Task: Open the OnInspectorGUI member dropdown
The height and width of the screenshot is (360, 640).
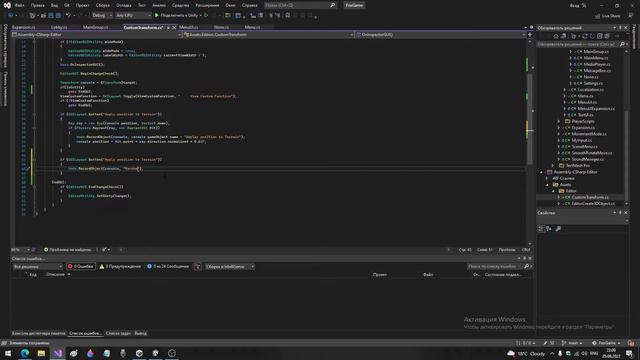Action: (440, 35)
